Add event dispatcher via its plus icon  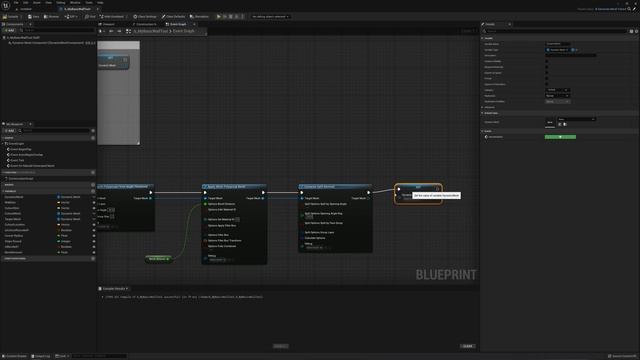coord(93,258)
